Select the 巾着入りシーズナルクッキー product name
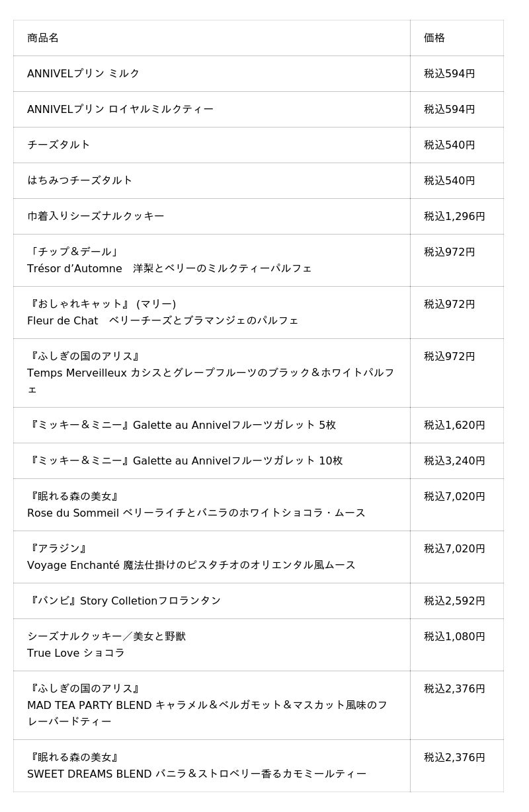Viewport: 529px width, 812px height. [x=96, y=216]
